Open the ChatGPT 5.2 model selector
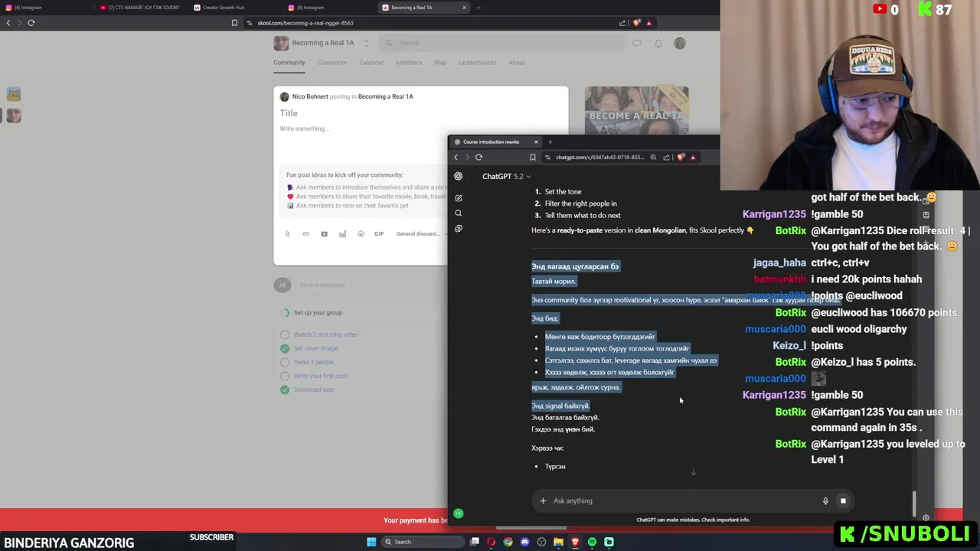The width and height of the screenshot is (980, 551). click(x=506, y=177)
